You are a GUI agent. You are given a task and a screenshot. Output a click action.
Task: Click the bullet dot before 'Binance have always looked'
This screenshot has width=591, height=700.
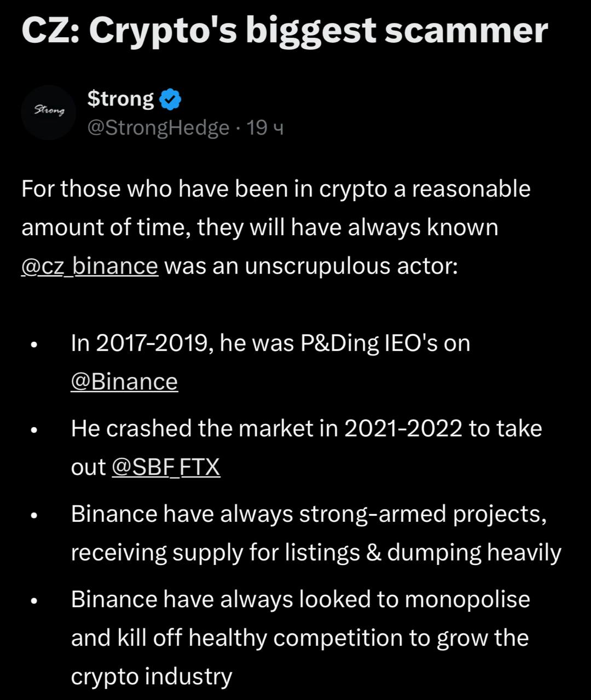click(34, 601)
